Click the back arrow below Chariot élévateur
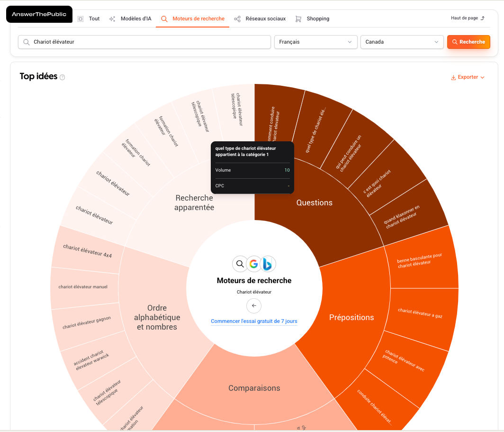504x432 pixels. point(254,306)
